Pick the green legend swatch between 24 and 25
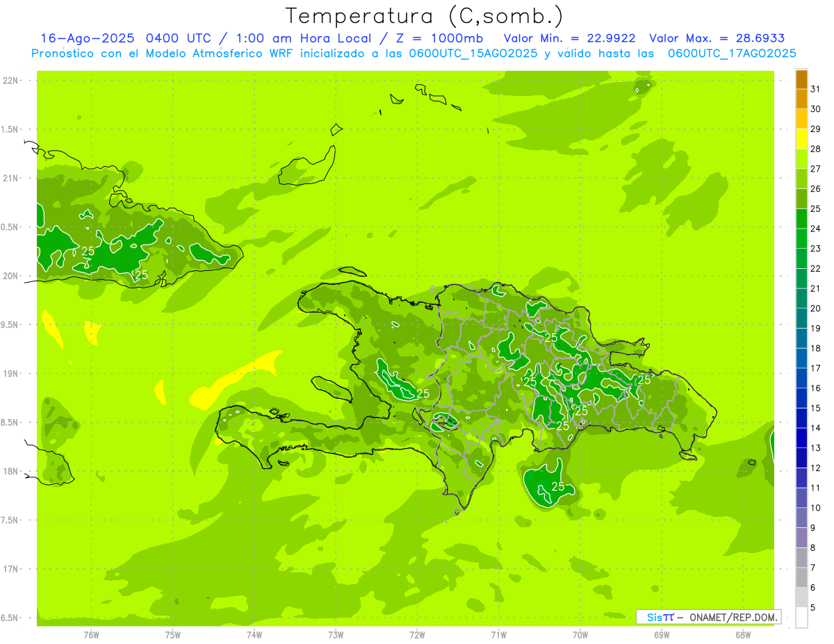This screenshot has width=834, height=644. [801, 219]
